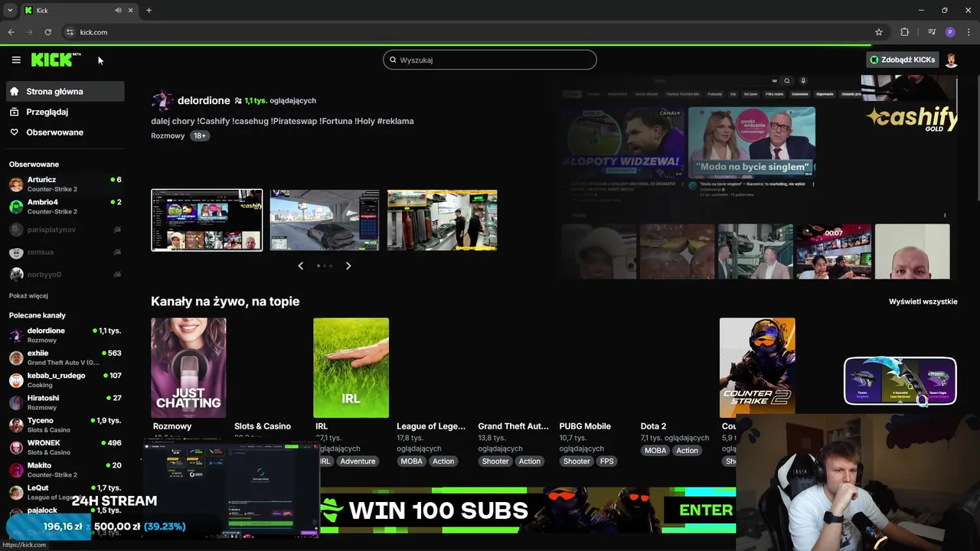Open Chrome media controls

(932, 32)
